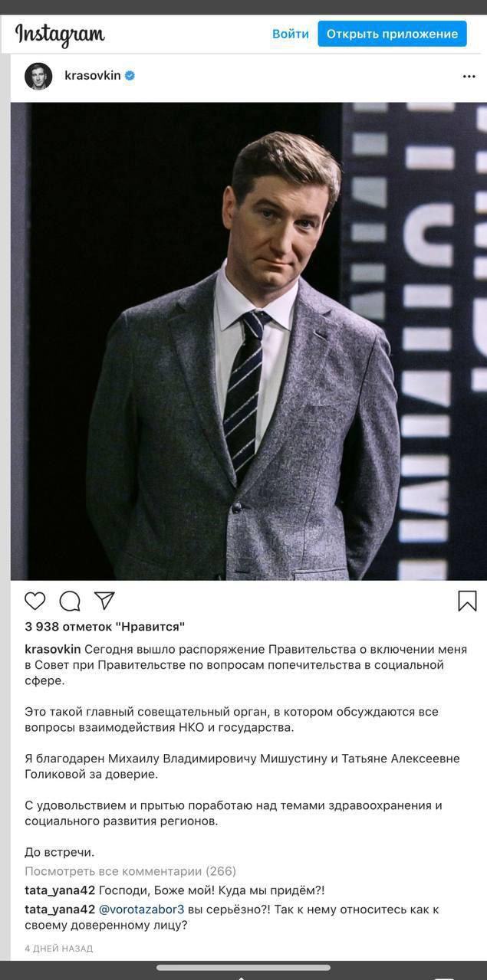Share post using paper plane icon
487x980 pixels.
pyautogui.click(x=104, y=601)
